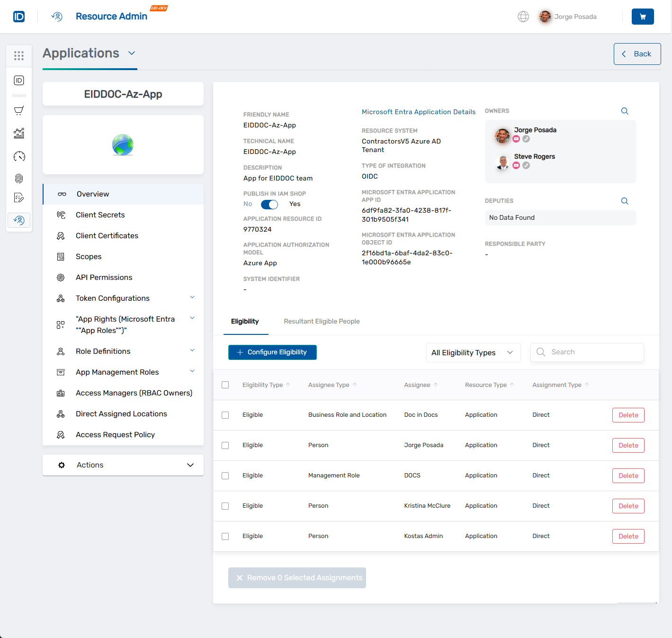
Task: Open the Microsoft Entra Application Details link
Action: 418,112
